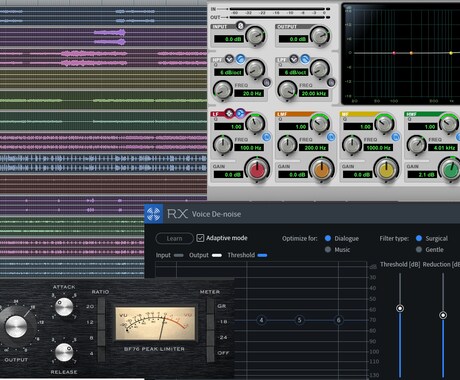Toggle the HPF band IN button
This screenshot has width=460, height=380.
(x=266, y=82)
